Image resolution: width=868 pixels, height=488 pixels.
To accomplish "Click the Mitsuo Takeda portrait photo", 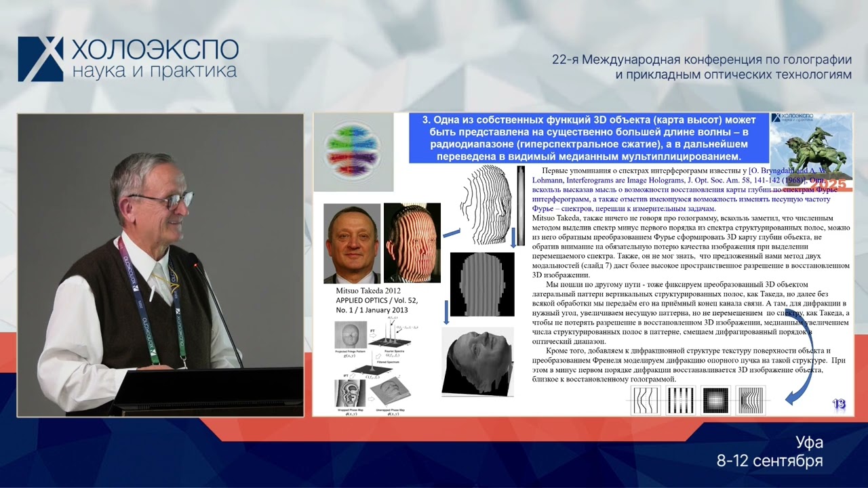I will (x=352, y=243).
